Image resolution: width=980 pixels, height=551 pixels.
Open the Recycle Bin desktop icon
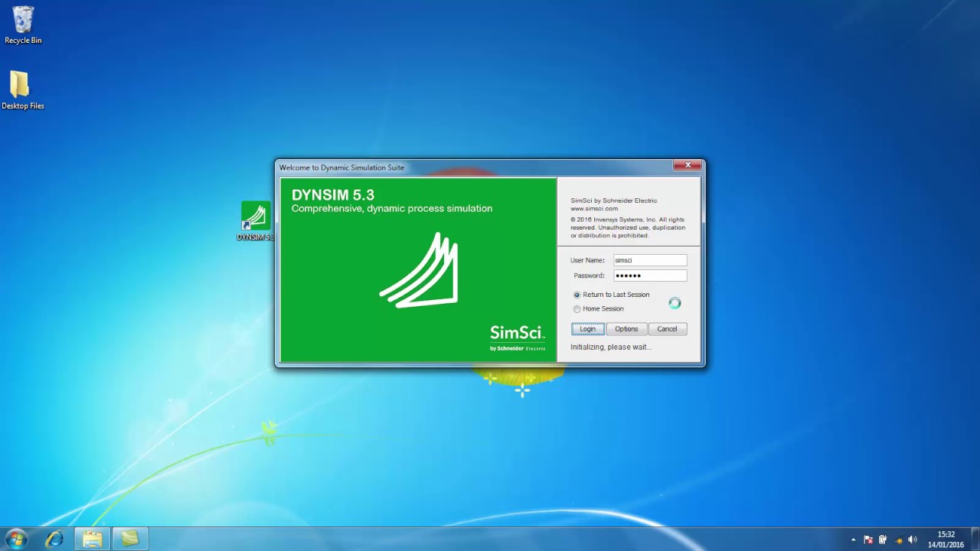pos(23,25)
